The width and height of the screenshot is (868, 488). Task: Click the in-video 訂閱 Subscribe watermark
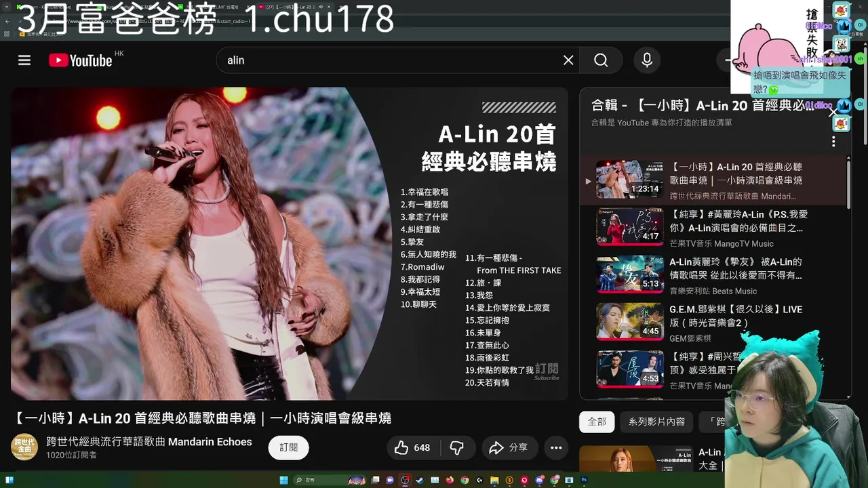(547, 371)
